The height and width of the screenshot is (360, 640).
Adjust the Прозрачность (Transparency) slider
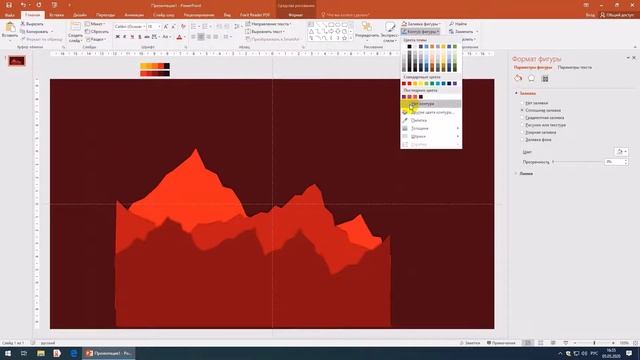577,162
